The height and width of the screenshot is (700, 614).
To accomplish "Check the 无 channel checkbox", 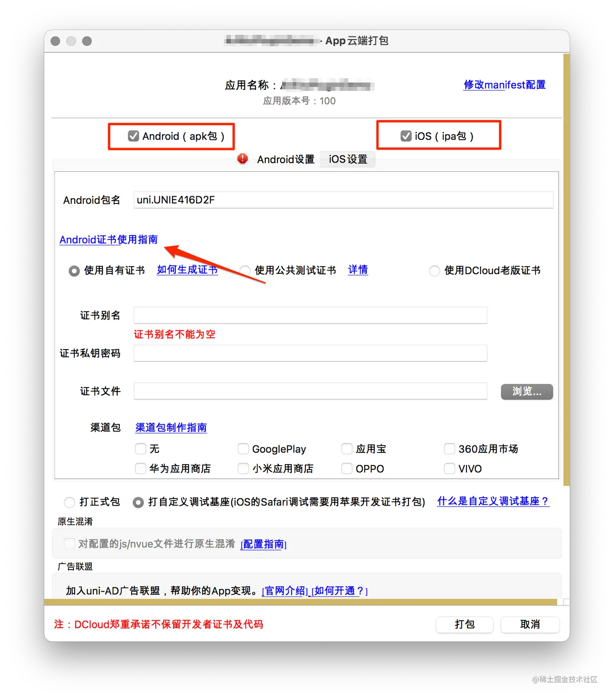I will coord(141,449).
